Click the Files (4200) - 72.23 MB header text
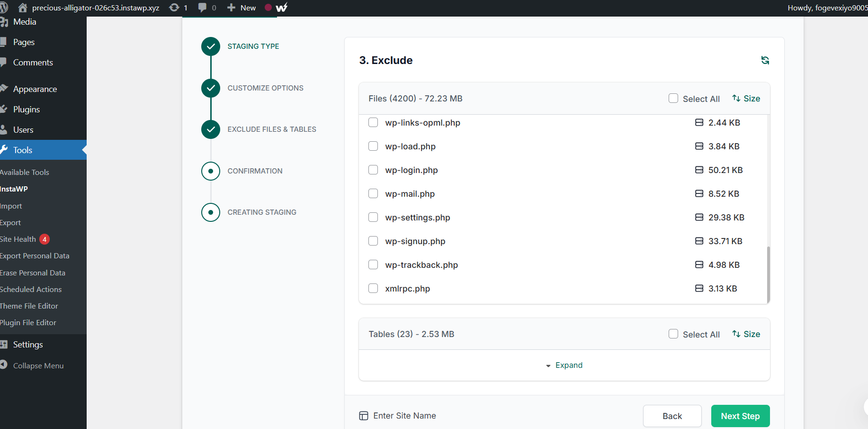Screen dimensions: 868x429 [415, 99]
